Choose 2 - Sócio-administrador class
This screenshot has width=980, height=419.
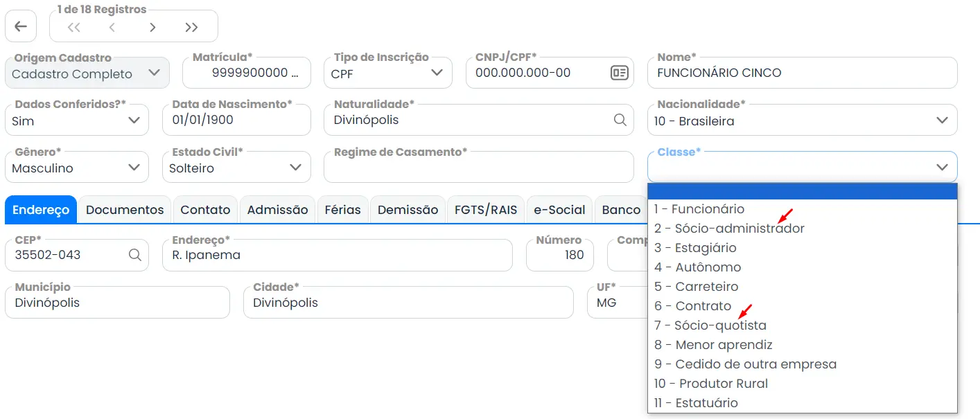click(x=803, y=229)
